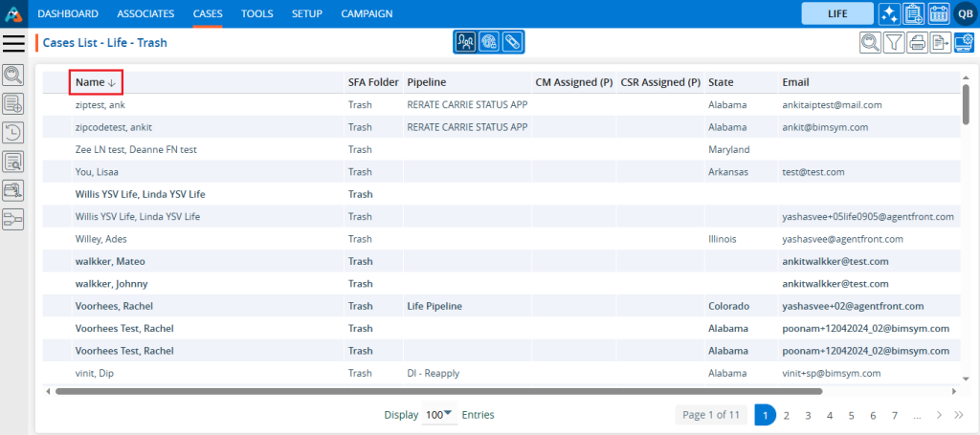Open the recent history clock icon in sidebar
The image size is (980, 435).
click(13, 133)
